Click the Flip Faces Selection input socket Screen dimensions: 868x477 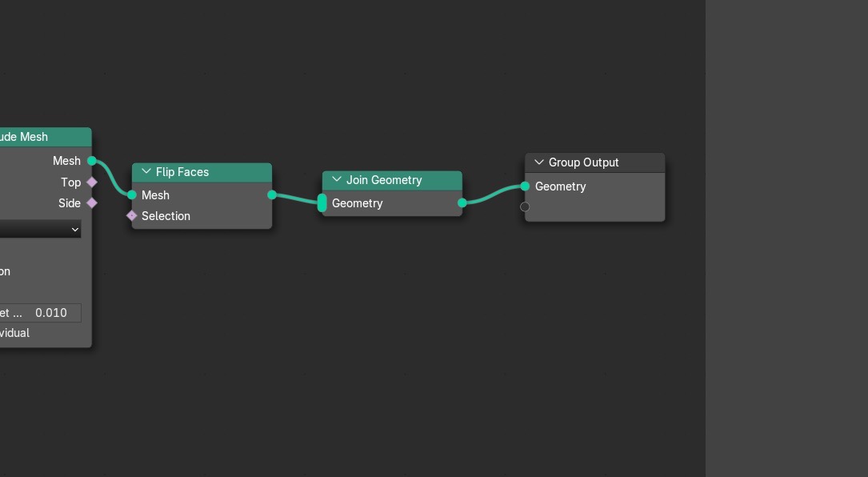(132, 216)
